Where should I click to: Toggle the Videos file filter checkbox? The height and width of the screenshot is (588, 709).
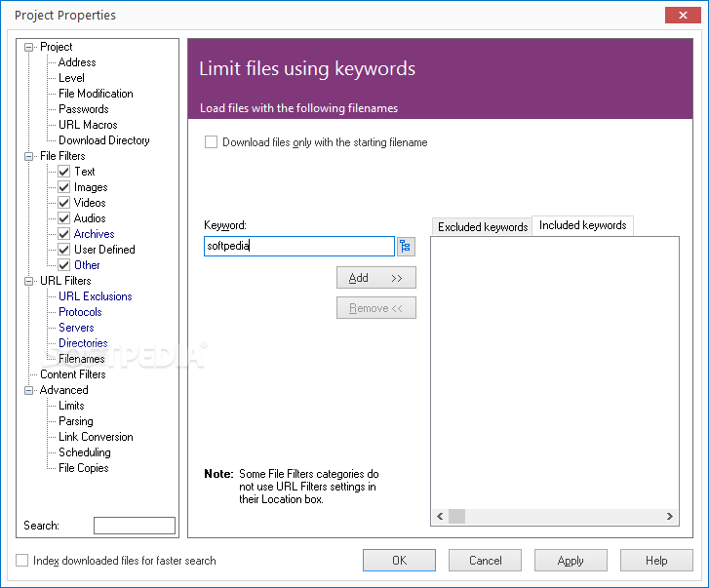point(64,203)
